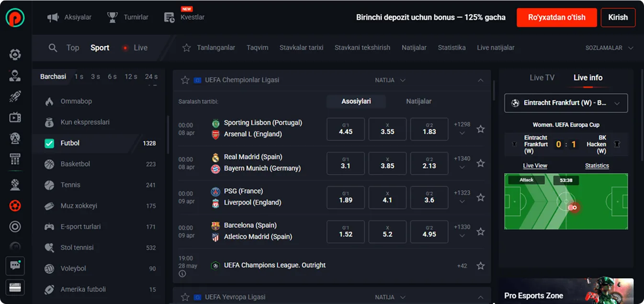This screenshot has height=304, width=644.
Task: Select the 1 s time filter
Action: [79, 77]
